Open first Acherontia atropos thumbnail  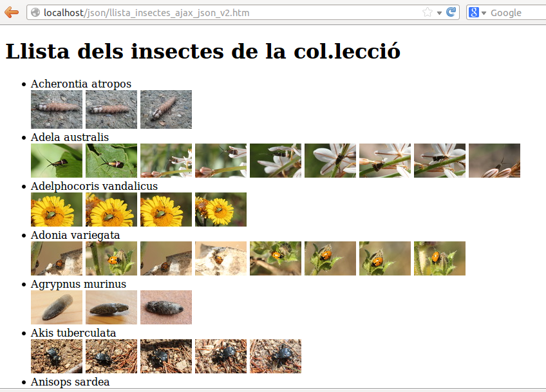[x=57, y=109]
